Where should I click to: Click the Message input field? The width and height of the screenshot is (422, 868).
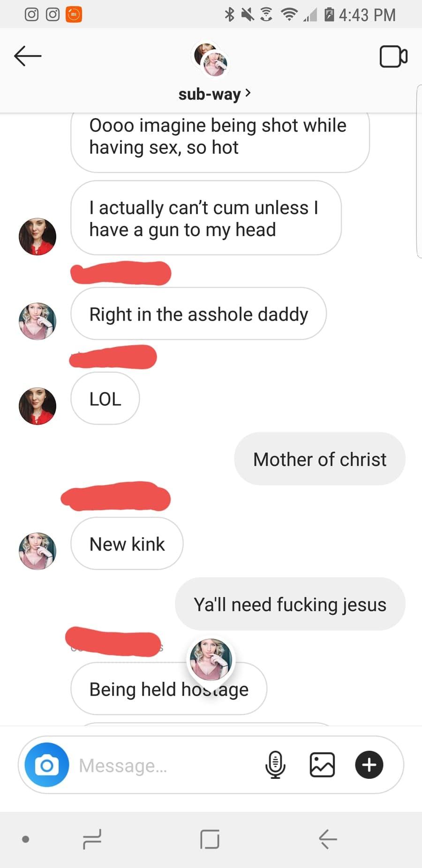coord(169,765)
